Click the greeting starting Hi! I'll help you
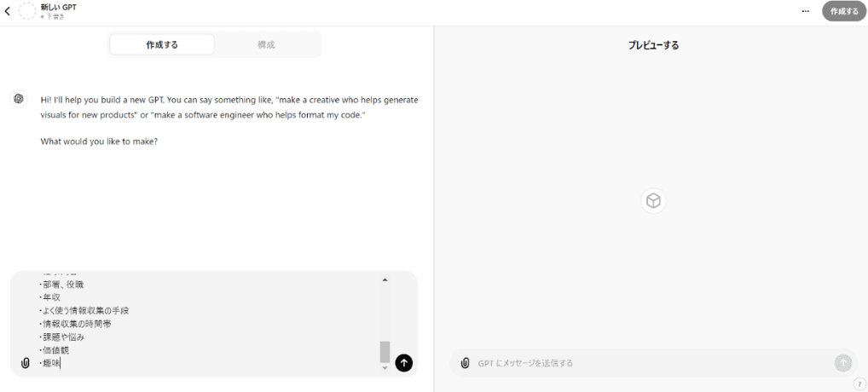868x392 pixels. point(229,108)
